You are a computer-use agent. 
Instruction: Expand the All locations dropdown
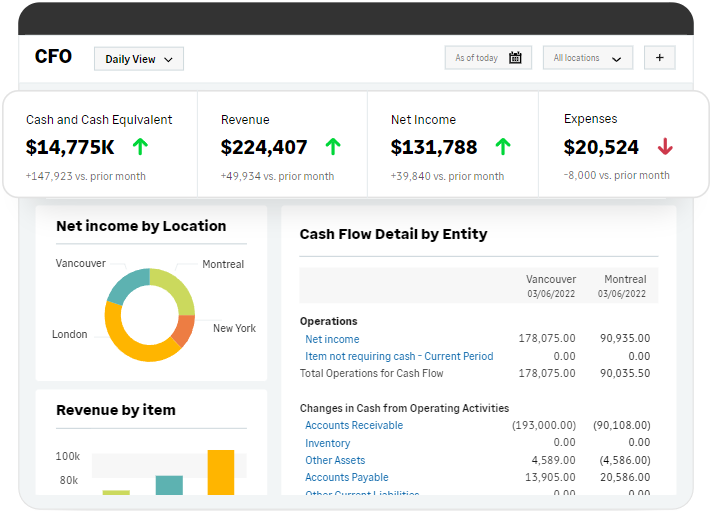click(588, 58)
